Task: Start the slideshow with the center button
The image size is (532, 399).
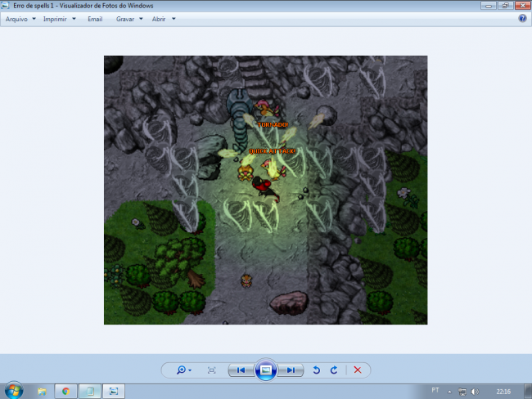Action: click(266, 370)
